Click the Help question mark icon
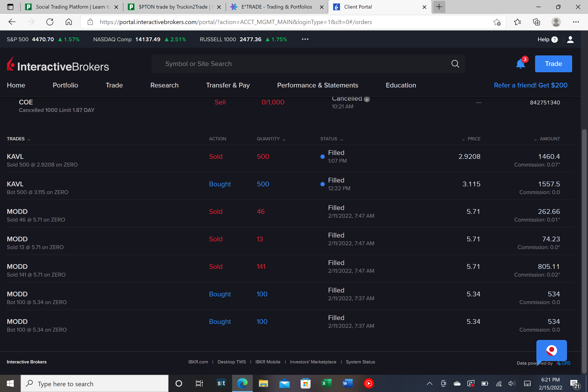The image size is (588, 392). pos(554,40)
